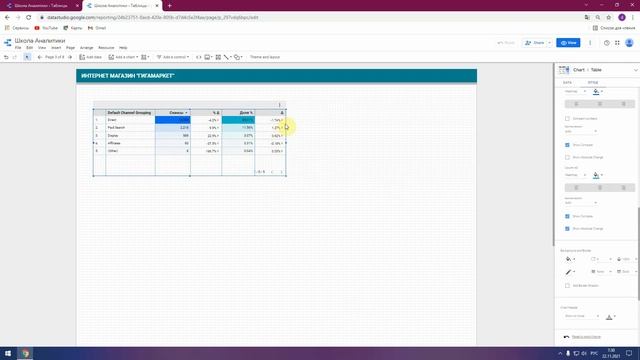Open the shape tool dropdown
The image size is (640, 360).
tap(238, 57)
